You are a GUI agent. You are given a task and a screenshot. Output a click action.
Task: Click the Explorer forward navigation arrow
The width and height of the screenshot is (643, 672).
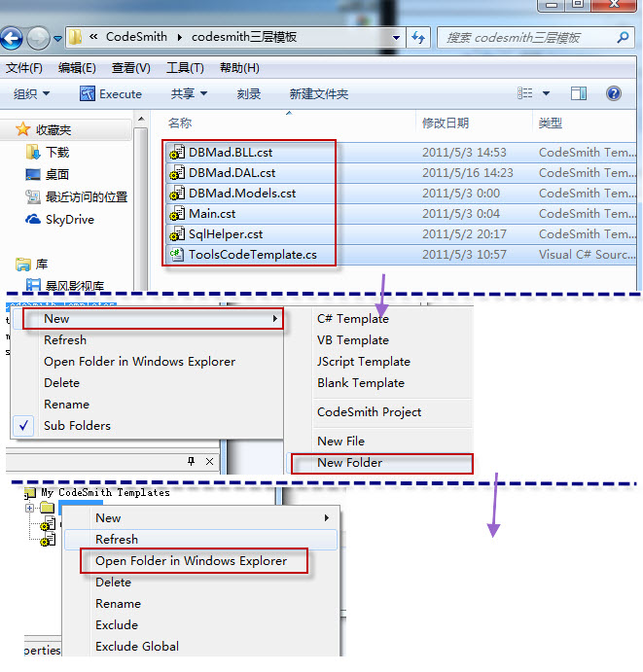click(38, 38)
